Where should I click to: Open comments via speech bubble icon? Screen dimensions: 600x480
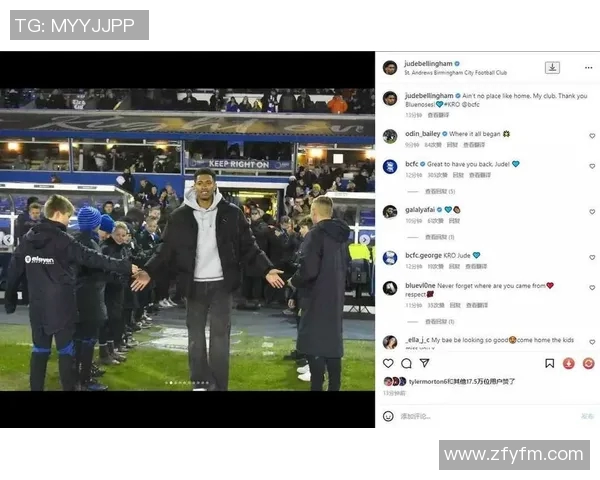(x=406, y=363)
